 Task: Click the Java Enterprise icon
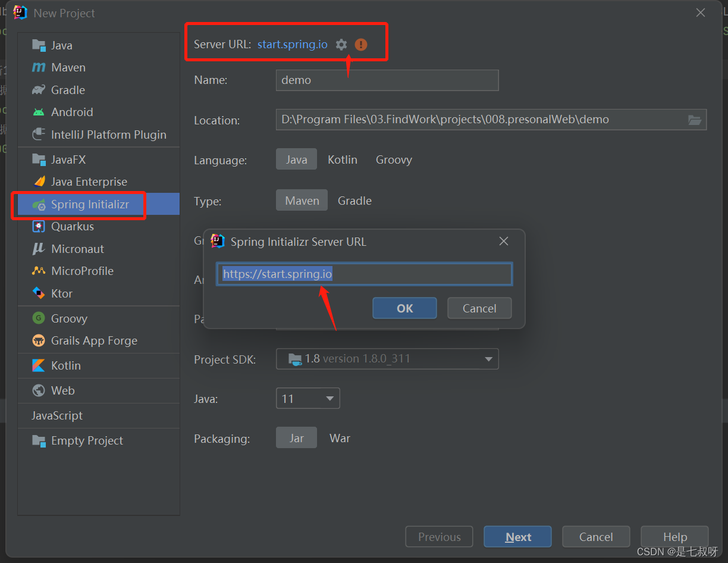pos(39,182)
